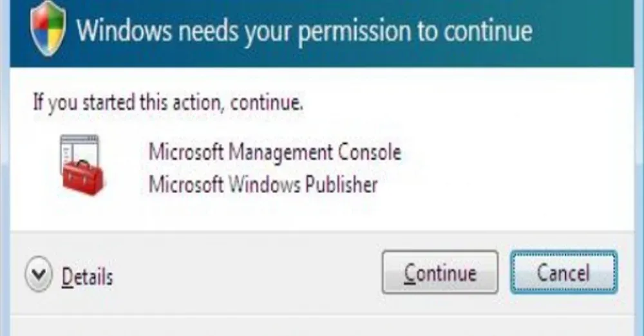The height and width of the screenshot is (336, 644).
Task: Click the blank white area below Publisher text
Action: click(287, 216)
